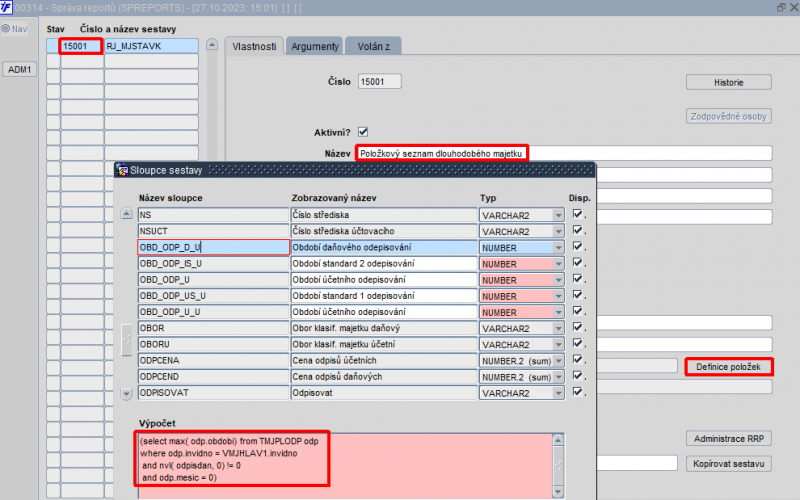Open Typ dropdown for ODPCEND row
Screen dimensions: 800x500
[559, 377]
